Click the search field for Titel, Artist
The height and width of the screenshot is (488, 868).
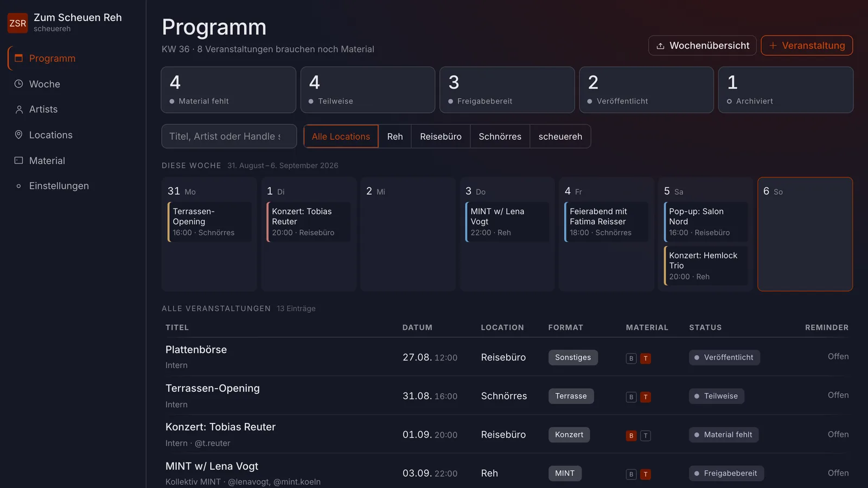coord(229,137)
